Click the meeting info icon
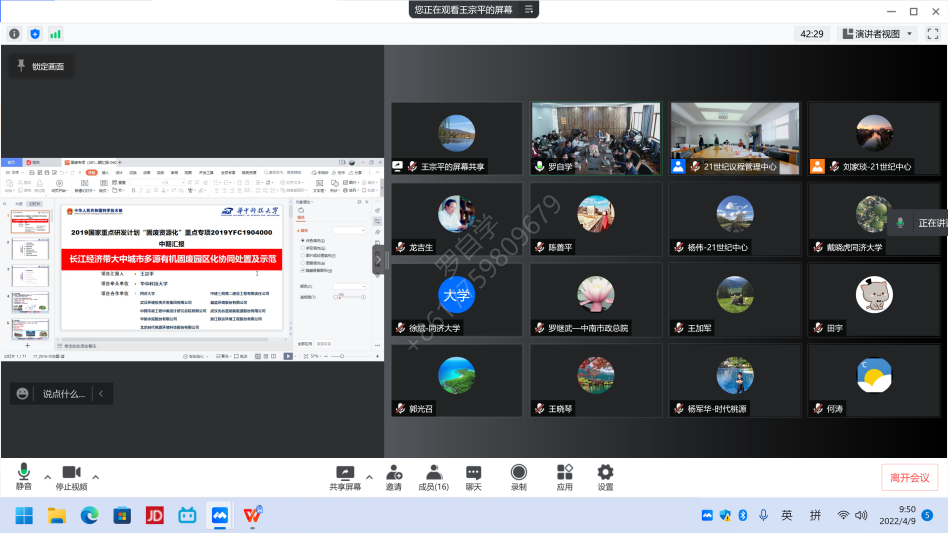Image resolution: width=948 pixels, height=533 pixels. tap(15, 33)
